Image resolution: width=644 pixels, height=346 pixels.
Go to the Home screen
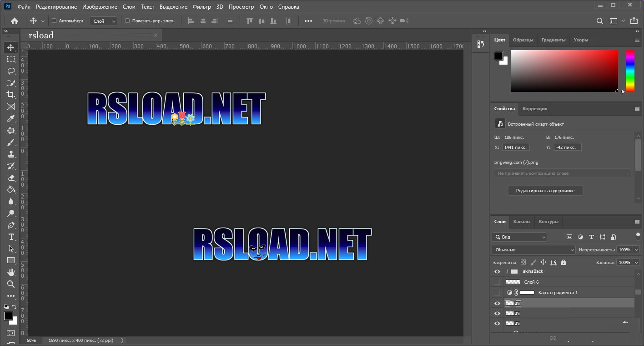tap(15, 21)
